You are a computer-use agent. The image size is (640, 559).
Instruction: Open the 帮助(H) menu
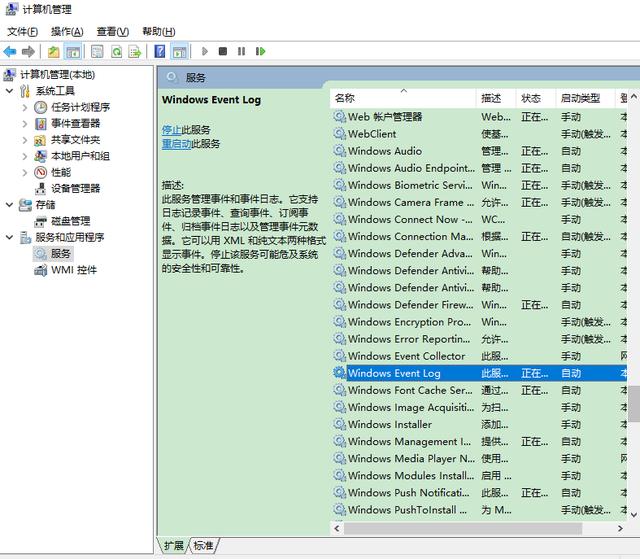(x=158, y=32)
